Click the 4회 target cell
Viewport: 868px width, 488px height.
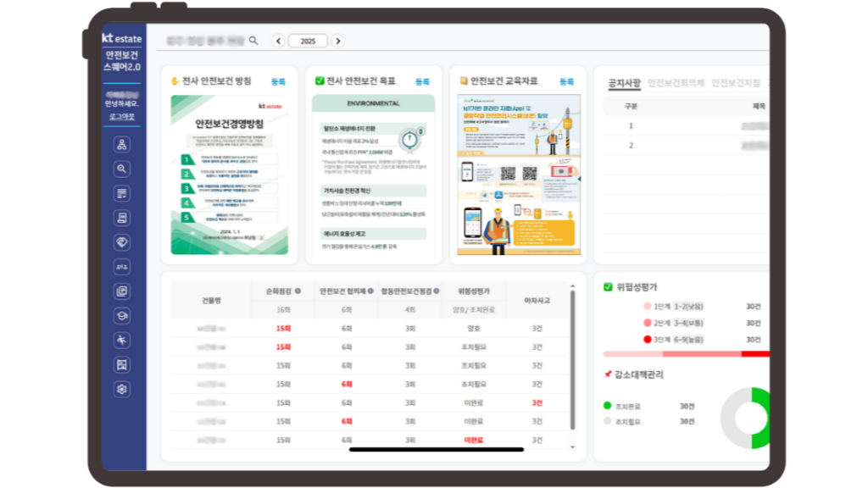tap(410, 310)
